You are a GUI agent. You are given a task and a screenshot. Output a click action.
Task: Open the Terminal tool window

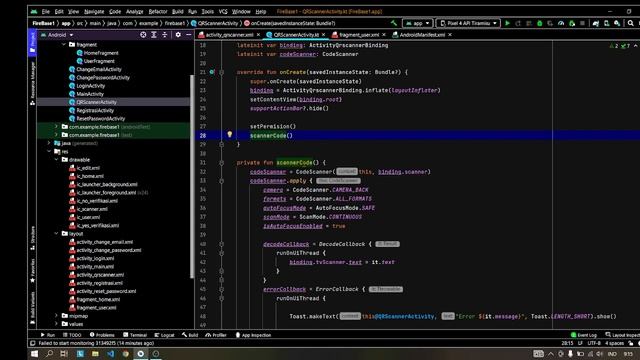(x=135, y=335)
